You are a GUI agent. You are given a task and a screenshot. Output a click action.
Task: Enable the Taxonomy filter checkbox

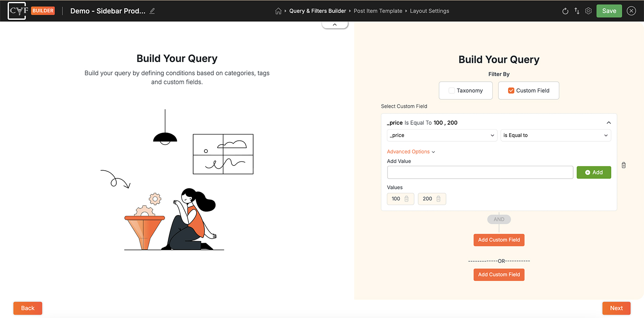[452, 91]
